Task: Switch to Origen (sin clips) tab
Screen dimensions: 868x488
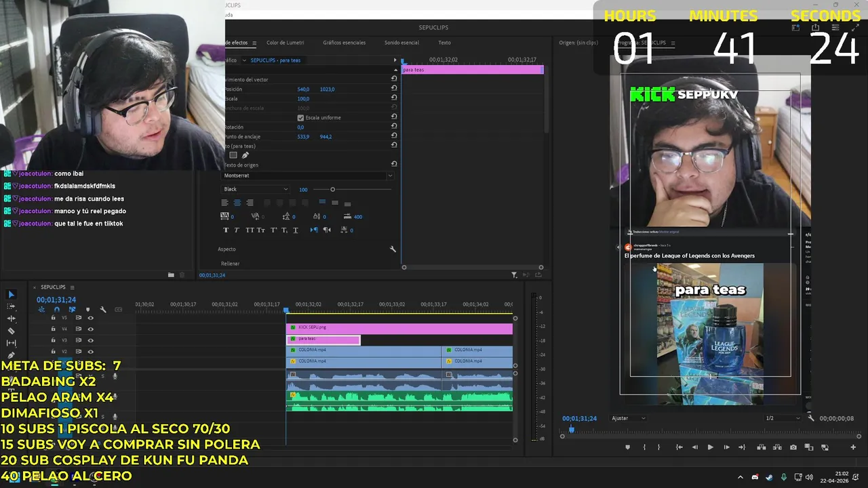Action: tap(578, 43)
